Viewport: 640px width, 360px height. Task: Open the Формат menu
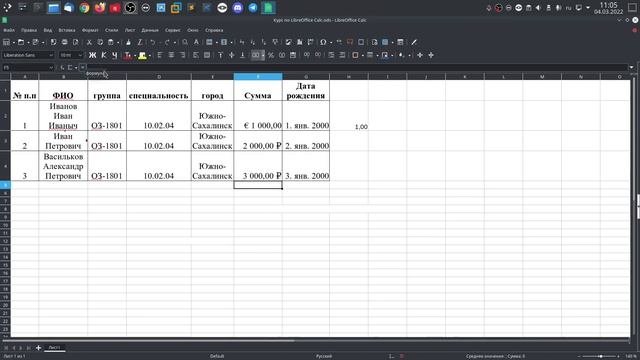90,30
